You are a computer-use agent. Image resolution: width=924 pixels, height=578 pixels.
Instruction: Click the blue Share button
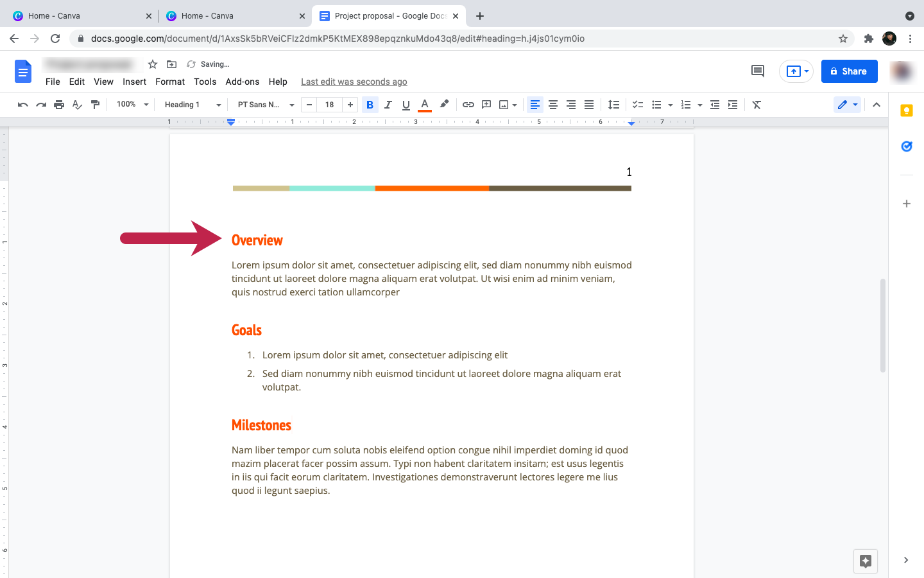coord(849,71)
